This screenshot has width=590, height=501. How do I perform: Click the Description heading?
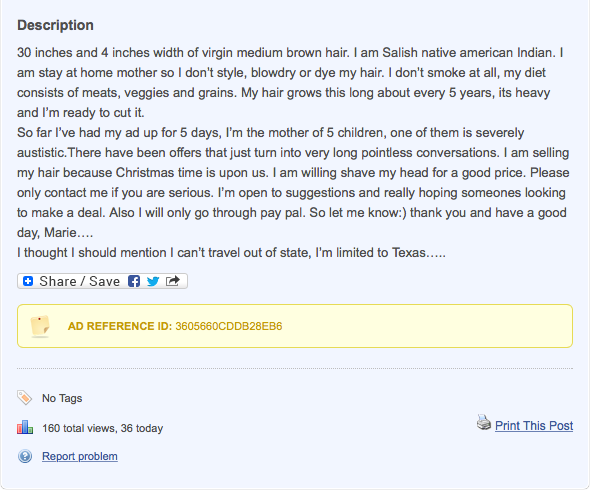tap(55, 25)
